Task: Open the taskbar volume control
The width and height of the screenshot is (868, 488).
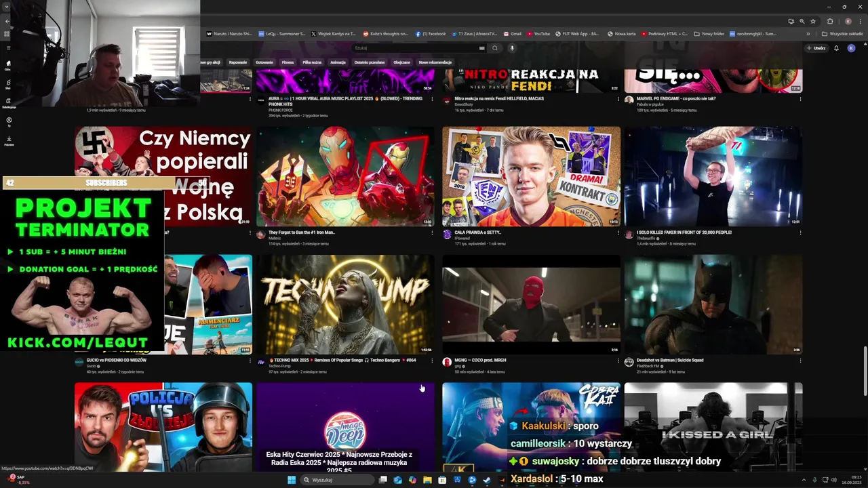Action: tap(833, 480)
